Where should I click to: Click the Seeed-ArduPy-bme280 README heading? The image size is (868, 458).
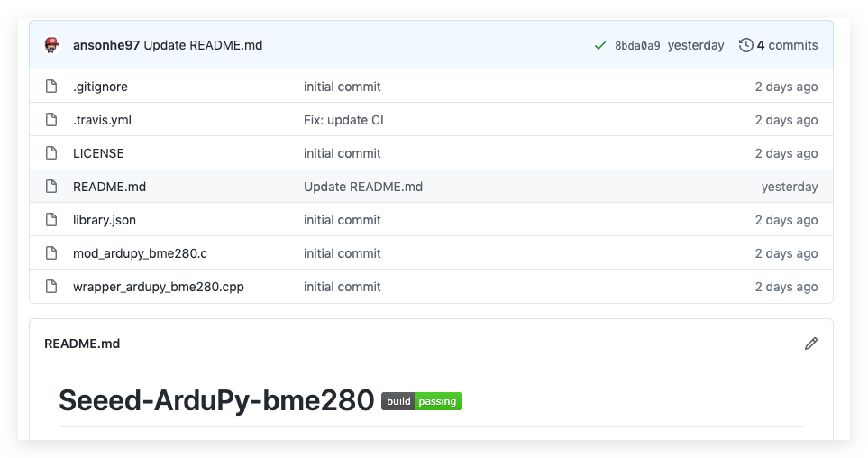[216, 400]
